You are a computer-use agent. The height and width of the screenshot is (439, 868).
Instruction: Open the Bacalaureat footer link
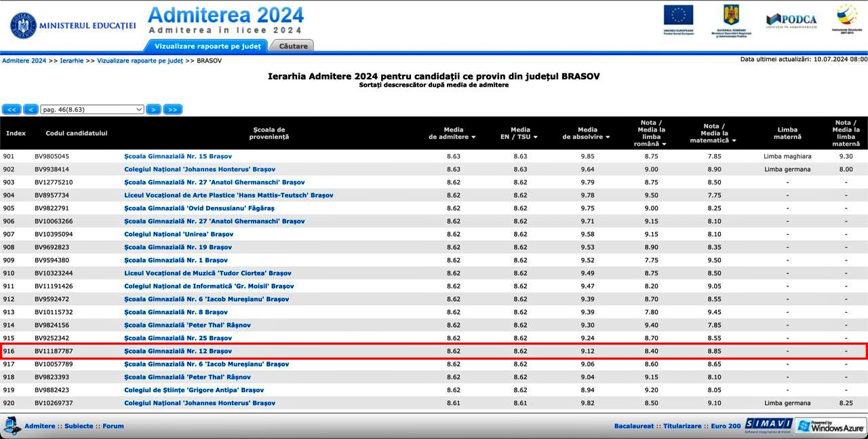coord(634,426)
